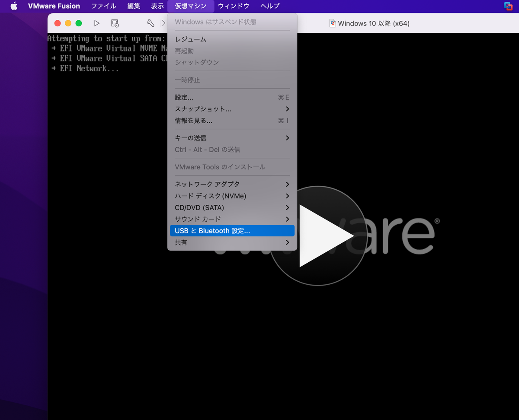The height and width of the screenshot is (420, 519).
Task: Select 情報を見る... menu item
Action: 232,121
